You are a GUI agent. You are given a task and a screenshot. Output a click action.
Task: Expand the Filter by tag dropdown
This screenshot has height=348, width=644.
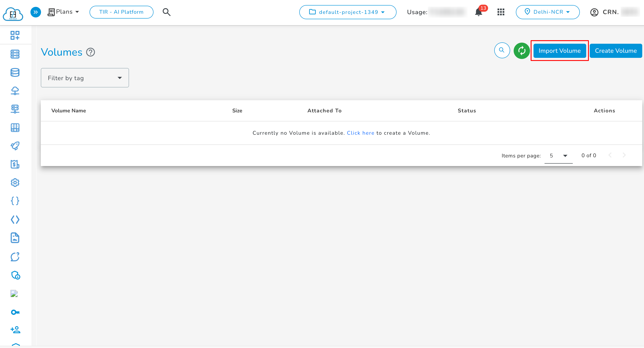[85, 78]
